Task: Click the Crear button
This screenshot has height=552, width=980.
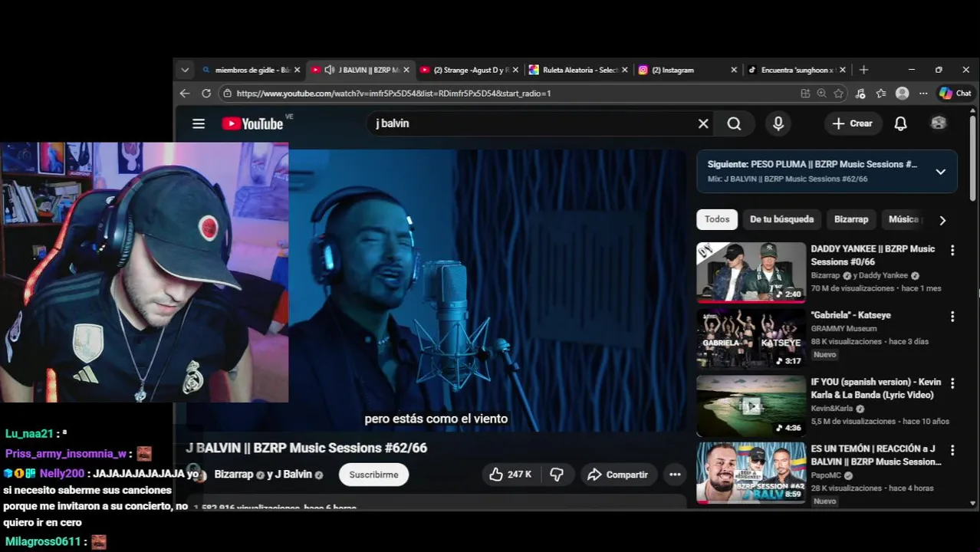Action: (853, 123)
